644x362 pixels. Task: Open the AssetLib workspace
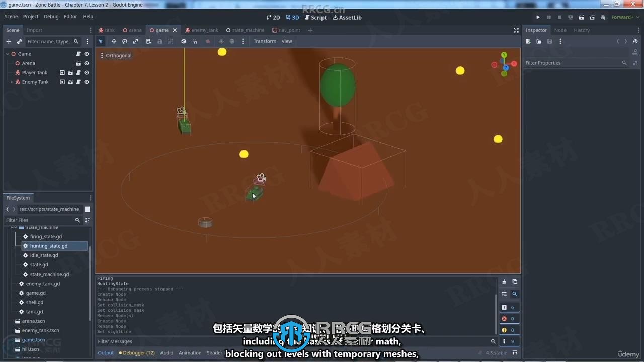pyautogui.click(x=347, y=17)
